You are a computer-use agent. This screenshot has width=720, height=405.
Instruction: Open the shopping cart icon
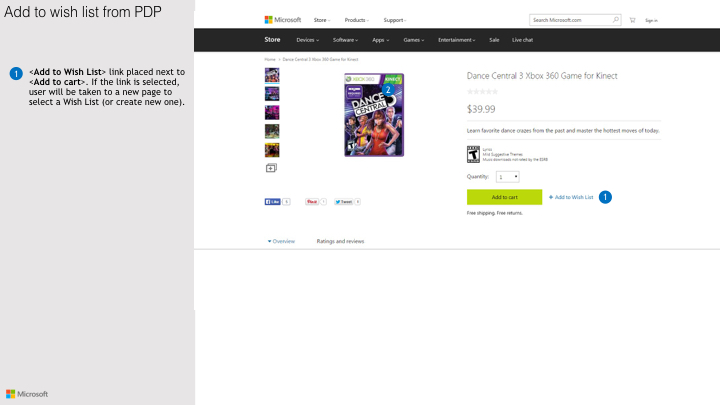(x=632, y=20)
